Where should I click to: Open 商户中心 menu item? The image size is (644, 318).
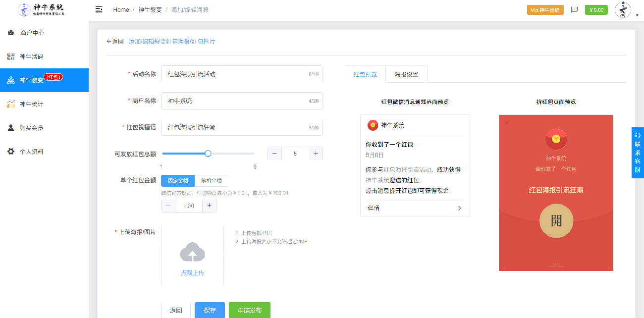click(44, 33)
